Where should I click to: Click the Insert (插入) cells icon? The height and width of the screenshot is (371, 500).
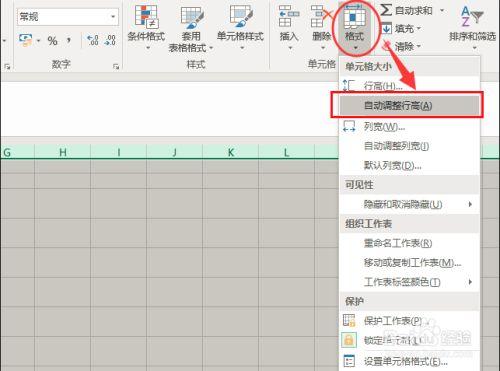click(289, 16)
